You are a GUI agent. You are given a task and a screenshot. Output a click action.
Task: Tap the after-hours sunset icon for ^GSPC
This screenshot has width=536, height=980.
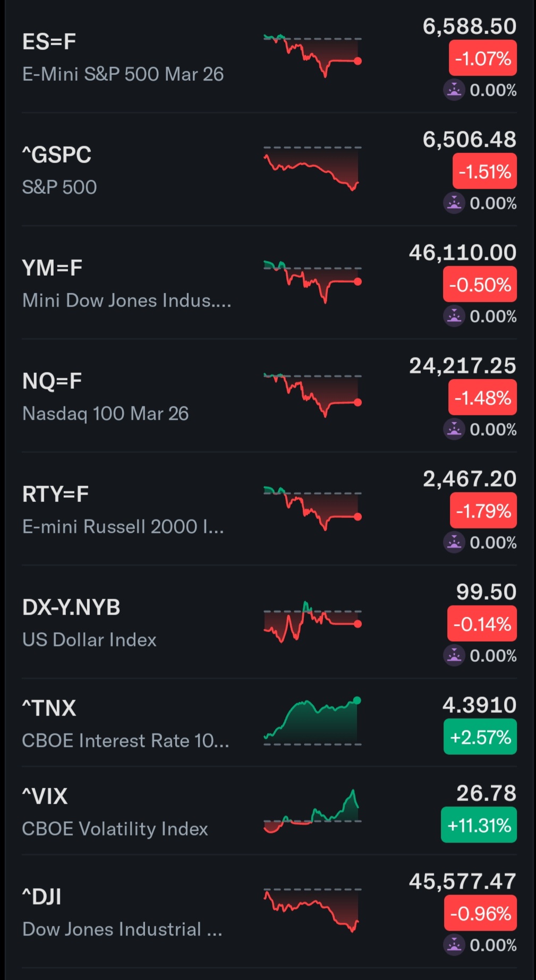(x=454, y=203)
